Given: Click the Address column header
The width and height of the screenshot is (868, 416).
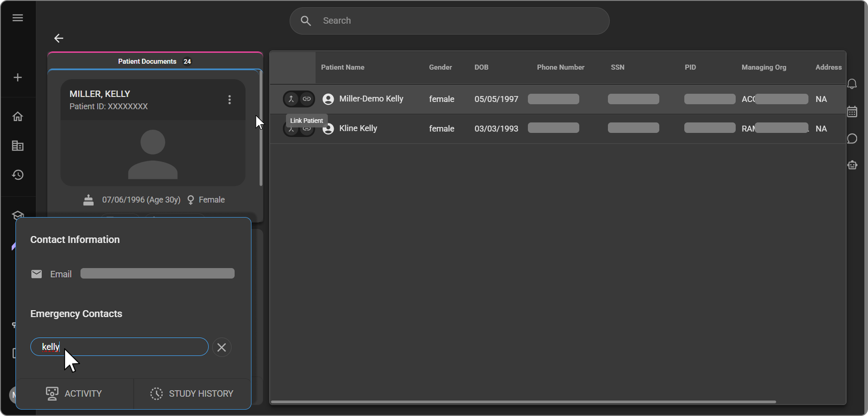Looking at the screenshot, I should [828, 67].
